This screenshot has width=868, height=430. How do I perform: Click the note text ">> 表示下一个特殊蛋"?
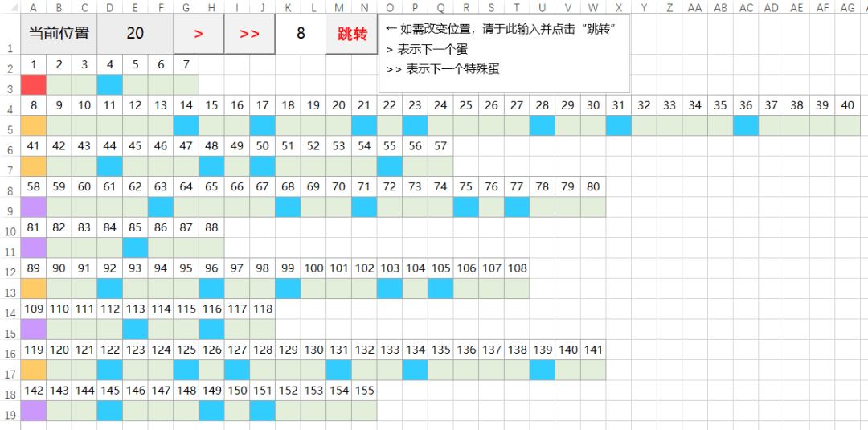[x=443, y=70]
